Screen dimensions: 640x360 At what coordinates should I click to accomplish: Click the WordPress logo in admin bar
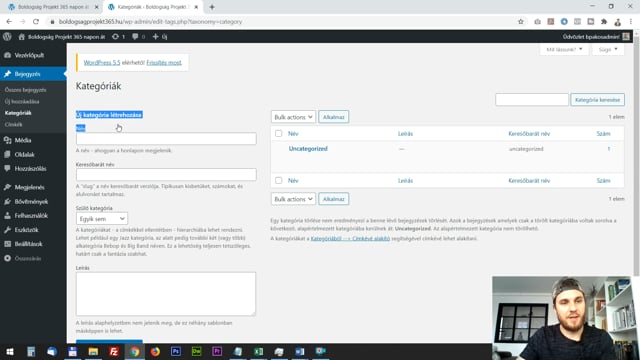tap(7, 37)
